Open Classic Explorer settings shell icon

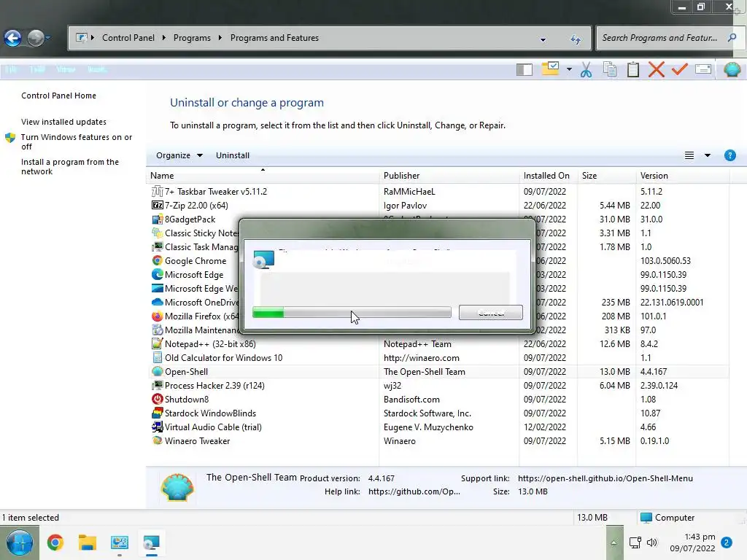point(732,69)
